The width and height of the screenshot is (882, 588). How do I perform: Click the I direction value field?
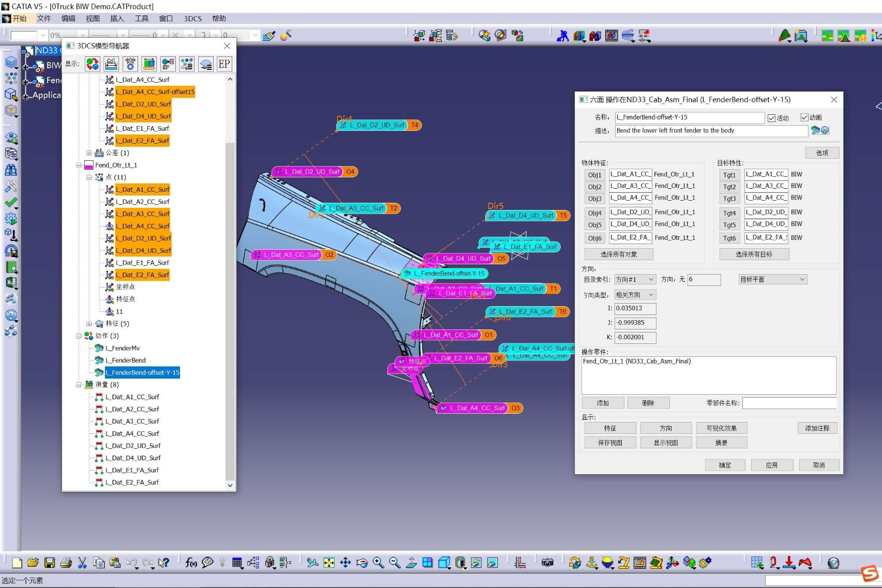[635, 309]
